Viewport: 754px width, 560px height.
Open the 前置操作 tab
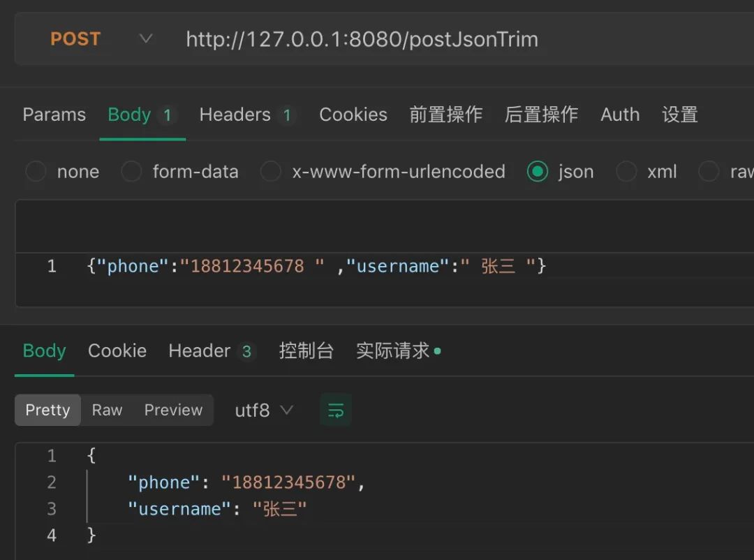(x=445, y=115)
